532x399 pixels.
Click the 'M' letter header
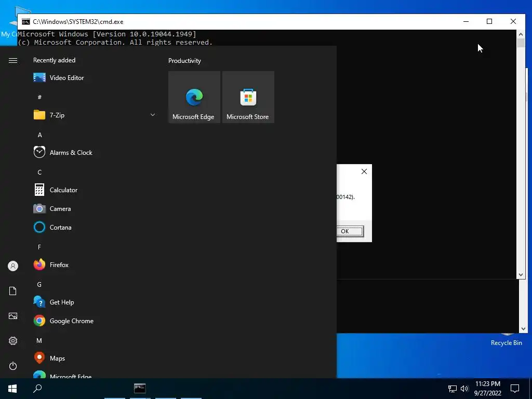(39, 341)
